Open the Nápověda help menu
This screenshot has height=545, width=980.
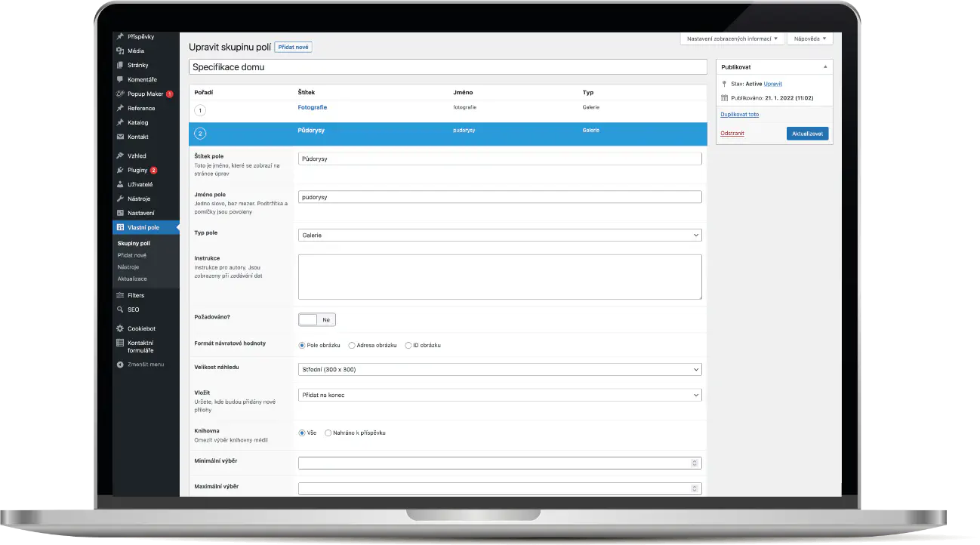tap(809, 38)
